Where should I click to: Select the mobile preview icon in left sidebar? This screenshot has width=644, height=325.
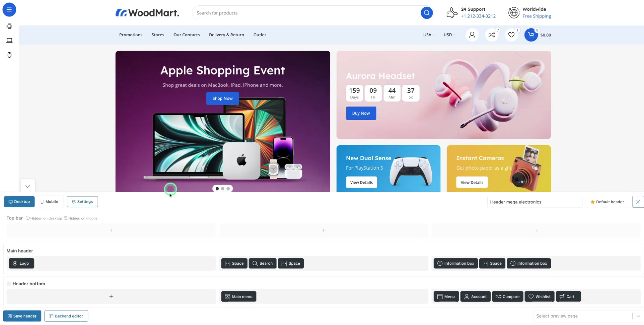9,55
